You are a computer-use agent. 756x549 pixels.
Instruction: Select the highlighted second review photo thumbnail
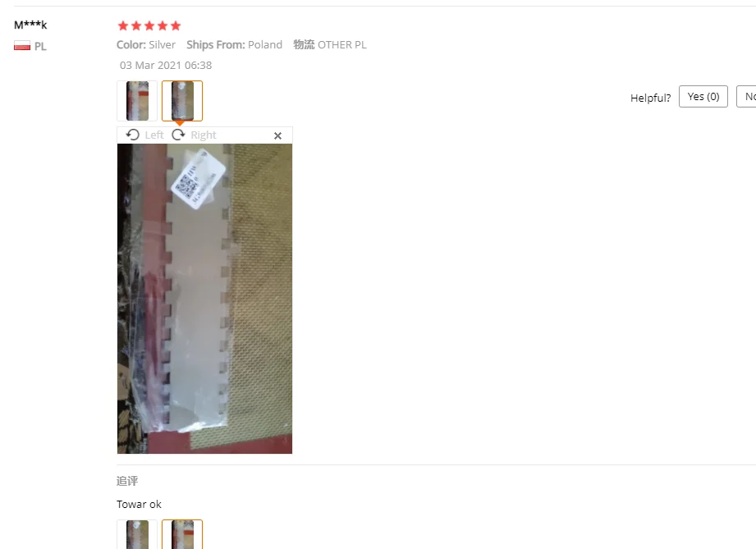182,101
